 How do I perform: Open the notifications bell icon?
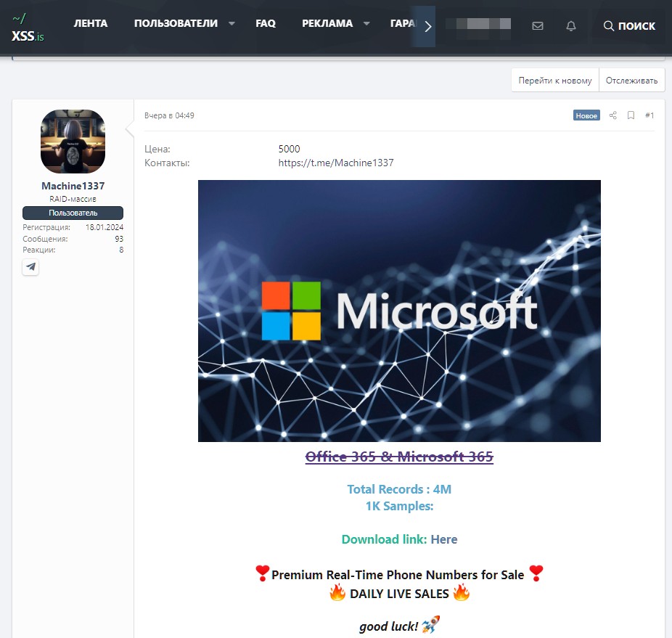pyautogui.click(x=571, y=26)
